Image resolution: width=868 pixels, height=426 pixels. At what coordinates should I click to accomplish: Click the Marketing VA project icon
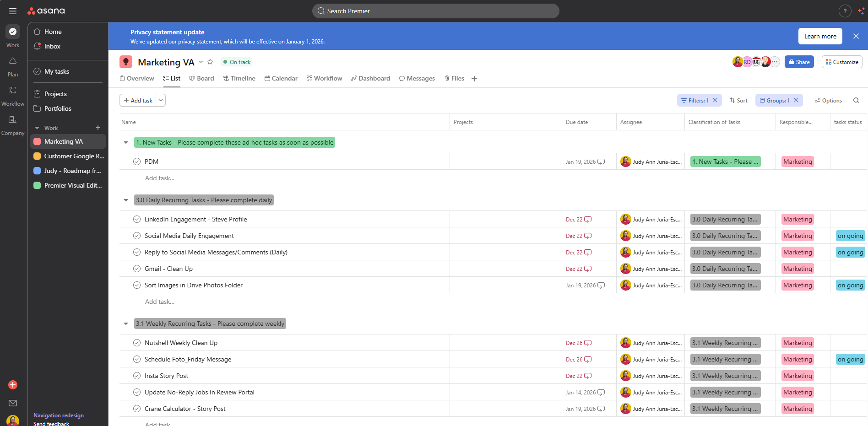[x=126, y=62]
